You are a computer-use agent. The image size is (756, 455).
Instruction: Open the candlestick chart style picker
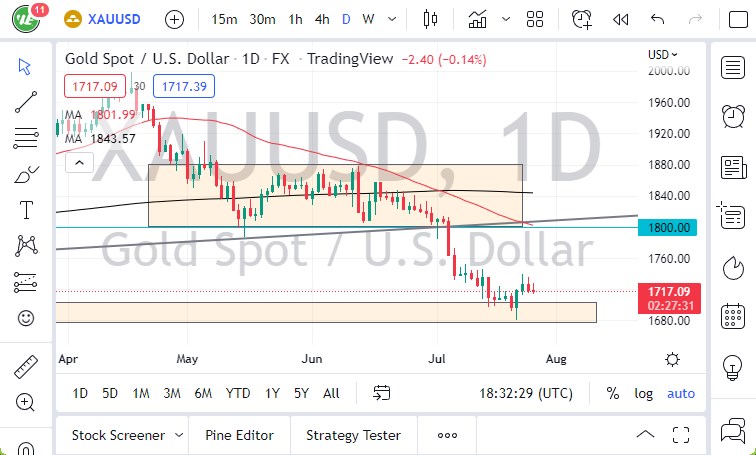tap(431, 19)
